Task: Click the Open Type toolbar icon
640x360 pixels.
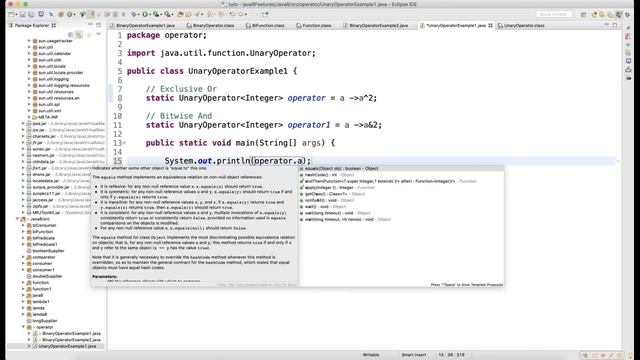Action: 180,14
